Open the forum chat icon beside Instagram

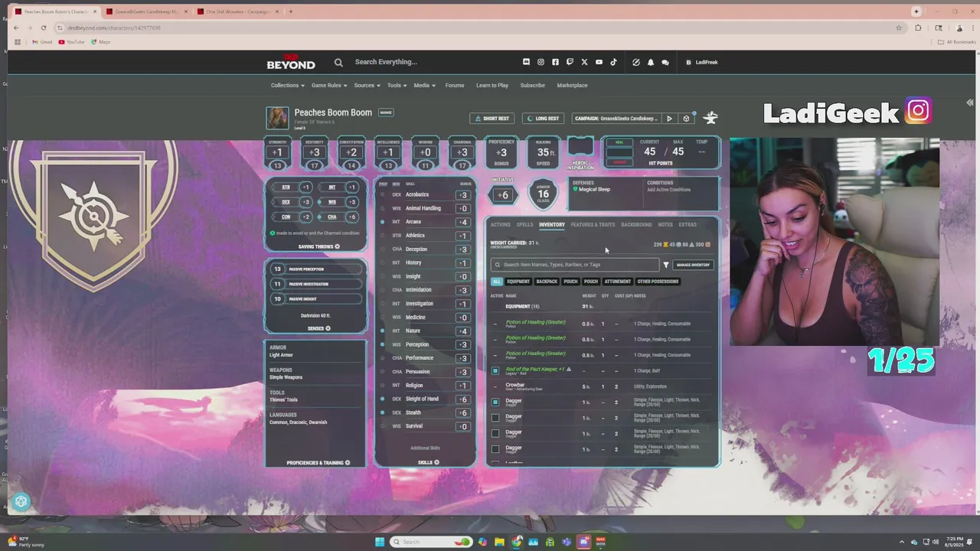tap(526, 62)
